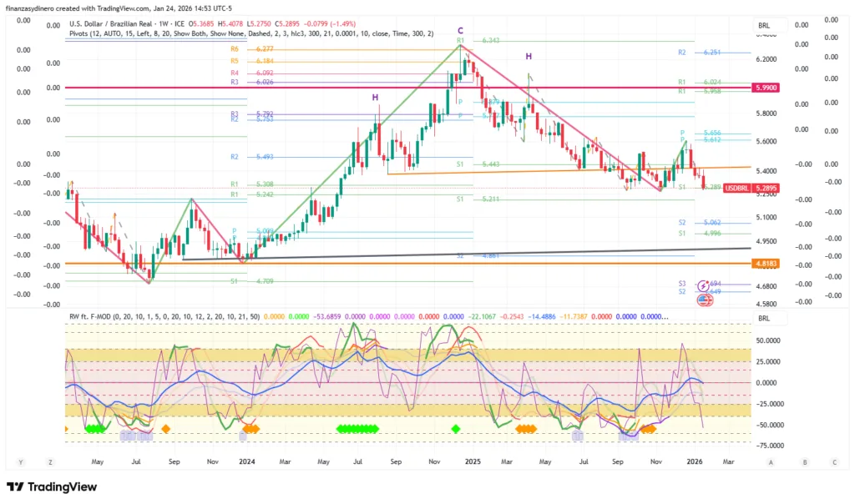The image size is (855, 504).
Task: Click the 2025 label on the time axis
Action: (x=473, y=461)
